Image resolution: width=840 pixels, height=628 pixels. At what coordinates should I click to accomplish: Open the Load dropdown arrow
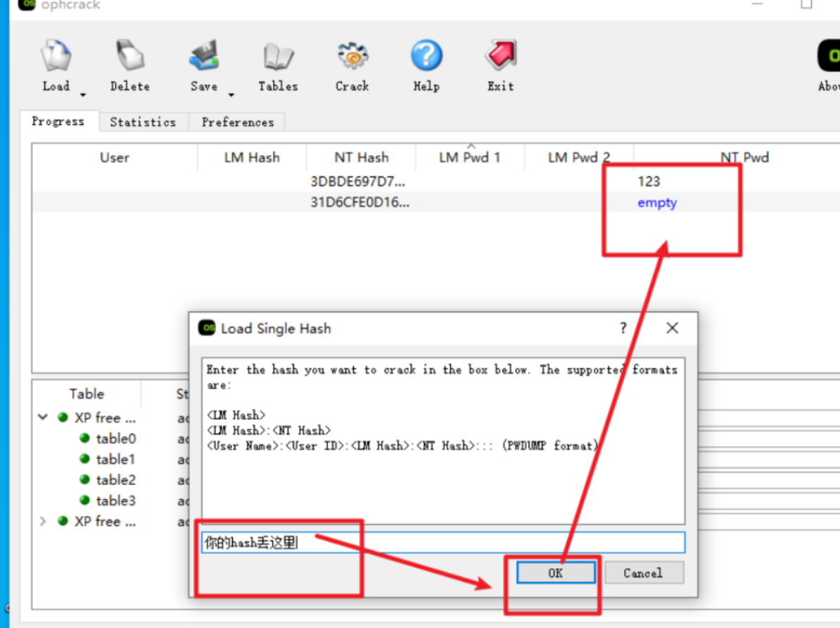coord(83,95)
